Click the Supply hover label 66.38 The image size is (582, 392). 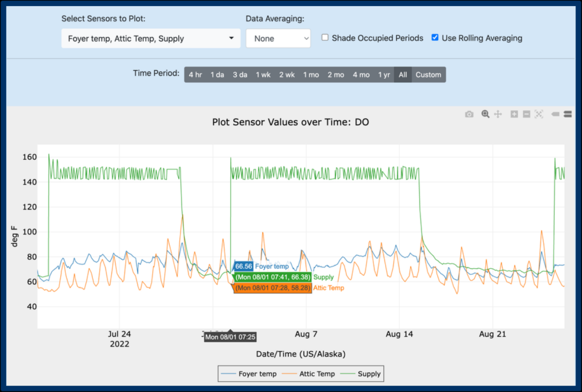click(273, 277)
